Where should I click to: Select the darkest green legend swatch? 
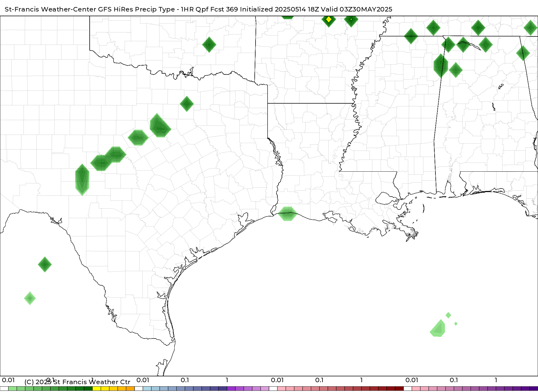click(x=88, y=389)
